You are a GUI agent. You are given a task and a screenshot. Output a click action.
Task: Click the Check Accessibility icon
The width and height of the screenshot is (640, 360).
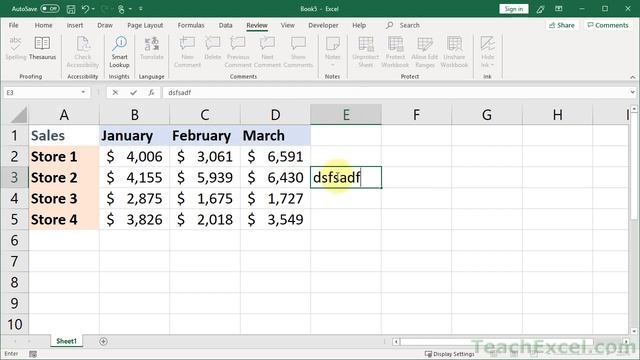82,51
